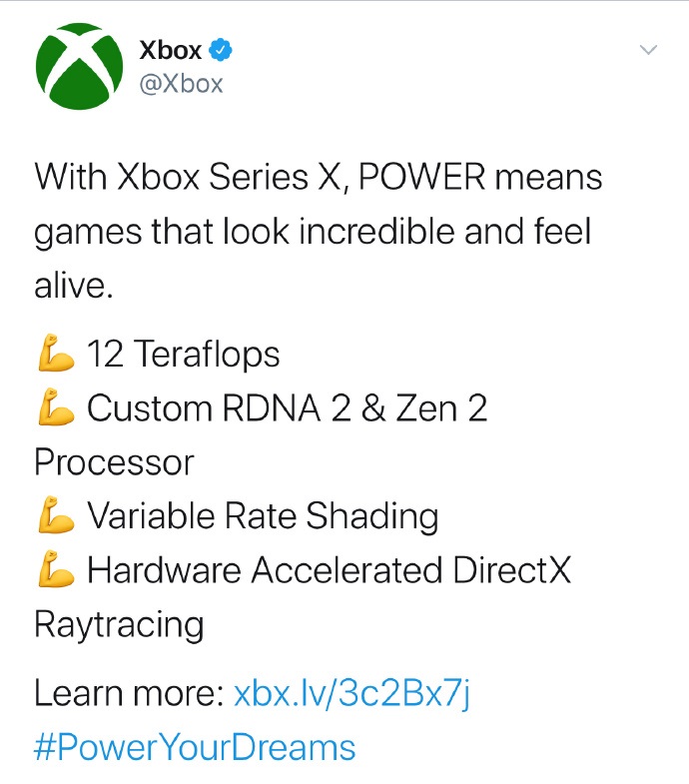Click the "With Xbox Series X" sentence
Screen dimensions: 689x784
pos(318,178)
